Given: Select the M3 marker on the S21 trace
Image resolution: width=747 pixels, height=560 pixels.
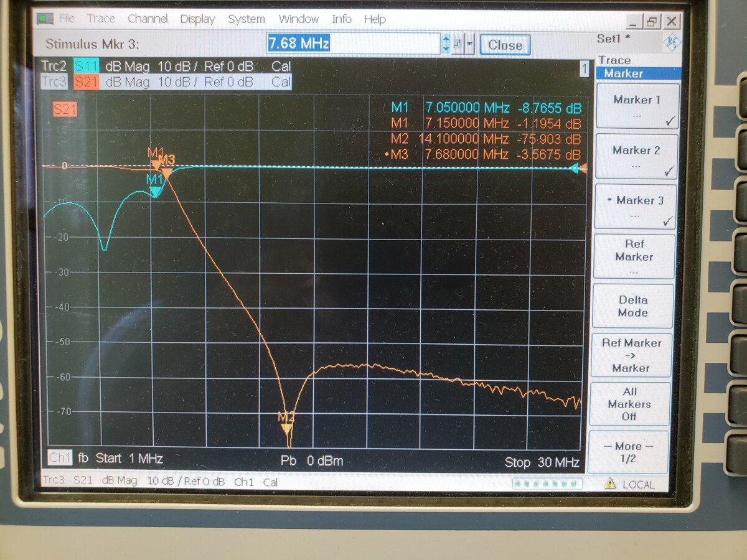Looking at the screenshot, I should [x=166, y=172].
